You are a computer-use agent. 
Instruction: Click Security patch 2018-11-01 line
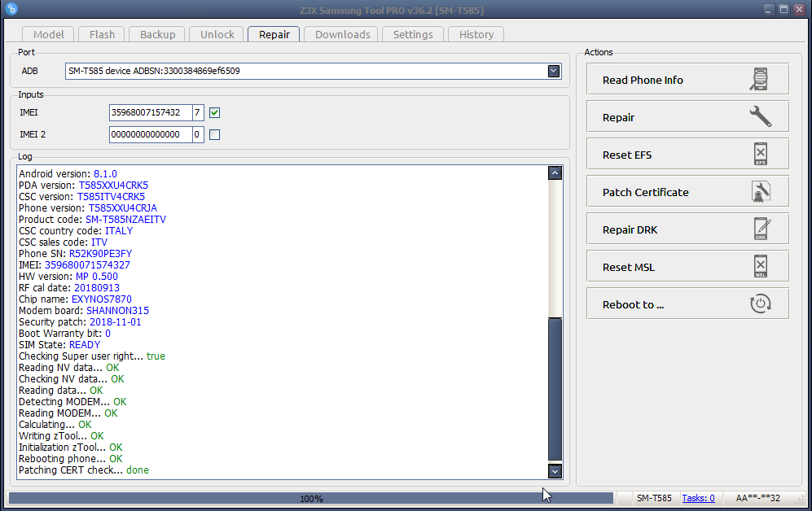(80, 321)
